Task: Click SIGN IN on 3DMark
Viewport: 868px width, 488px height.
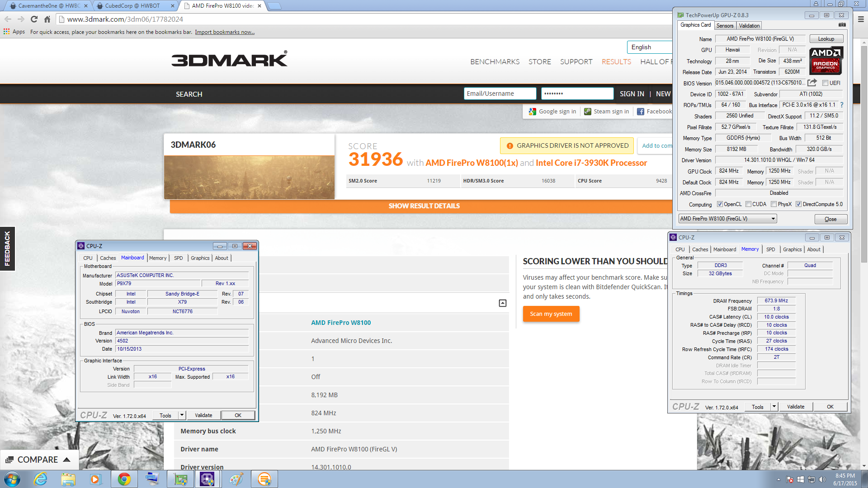Action: pyautogui.click(x=632, y=94)
